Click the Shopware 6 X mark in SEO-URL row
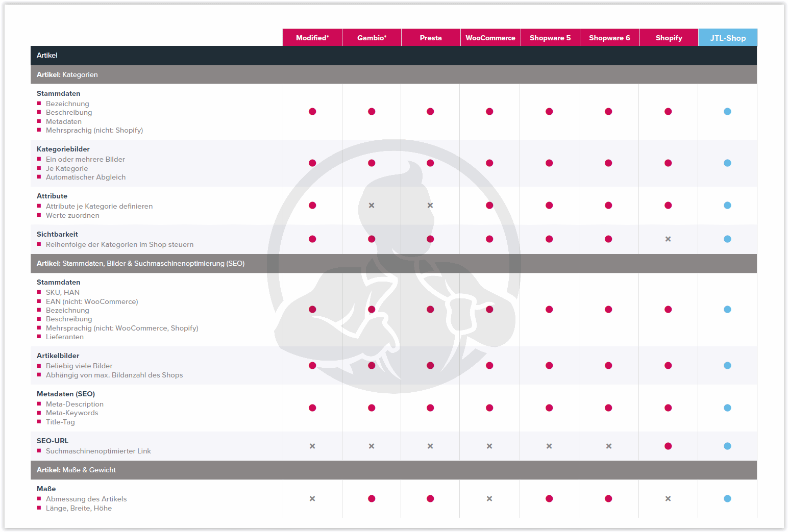This screenshot has width=788, height=532. pyautogui.click(x=609, y=446)
